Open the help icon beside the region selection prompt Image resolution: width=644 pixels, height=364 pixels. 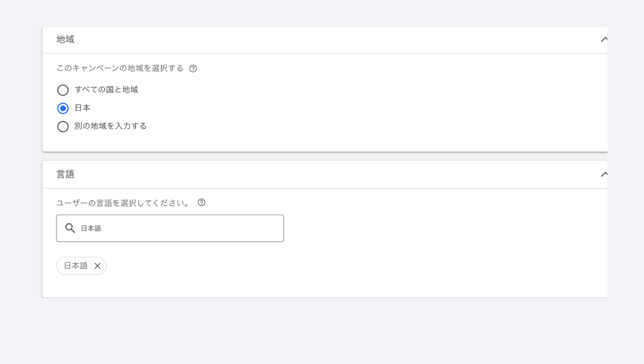(193, 69)
